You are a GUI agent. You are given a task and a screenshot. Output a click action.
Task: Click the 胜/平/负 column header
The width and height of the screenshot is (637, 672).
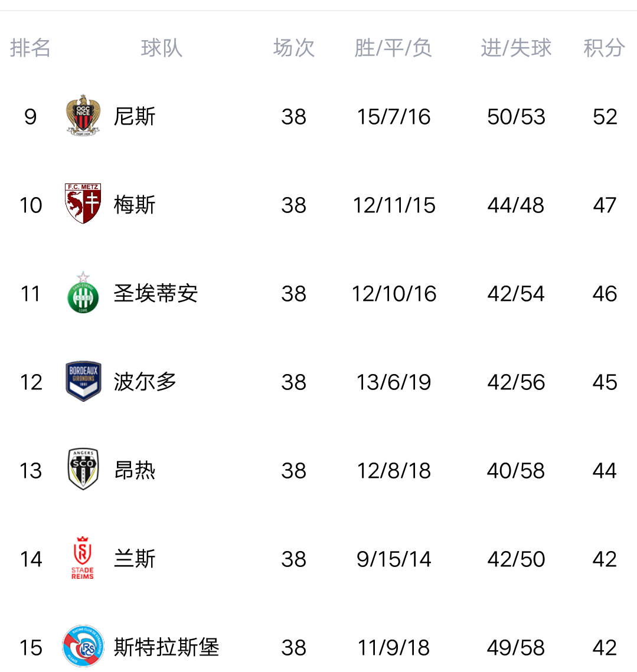(393, 48)
